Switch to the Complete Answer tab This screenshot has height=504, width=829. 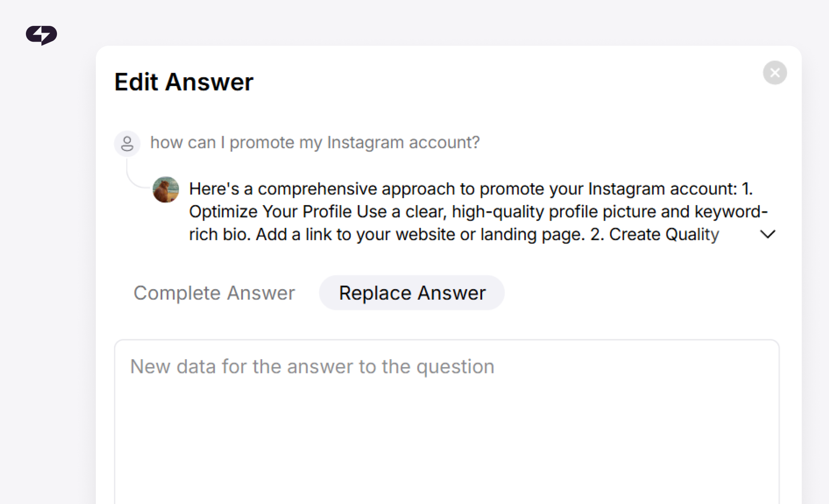pos(214,293)
